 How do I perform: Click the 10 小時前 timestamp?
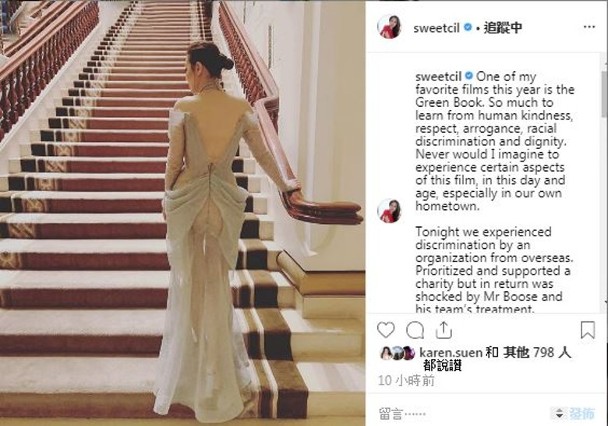point(406,381)
